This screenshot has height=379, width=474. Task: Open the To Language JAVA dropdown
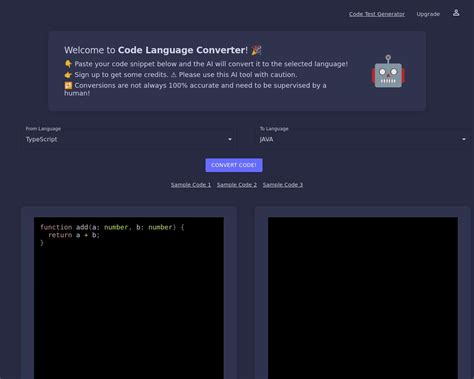[363, 139]
